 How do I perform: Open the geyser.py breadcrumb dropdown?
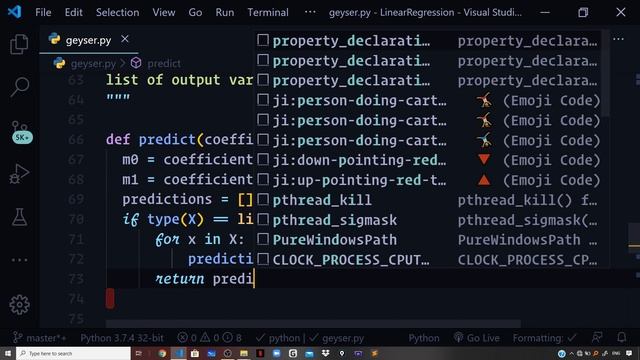pos(93,64)
